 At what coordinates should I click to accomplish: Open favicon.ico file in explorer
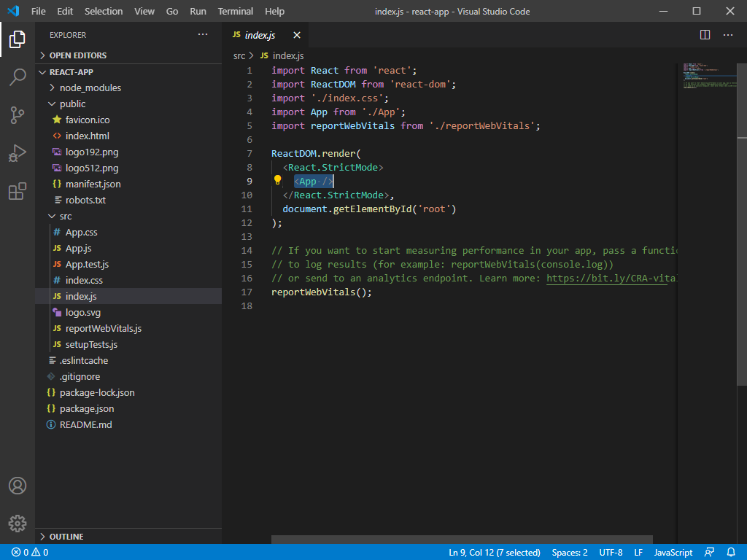pyautogui.click(x=128, y=120)
